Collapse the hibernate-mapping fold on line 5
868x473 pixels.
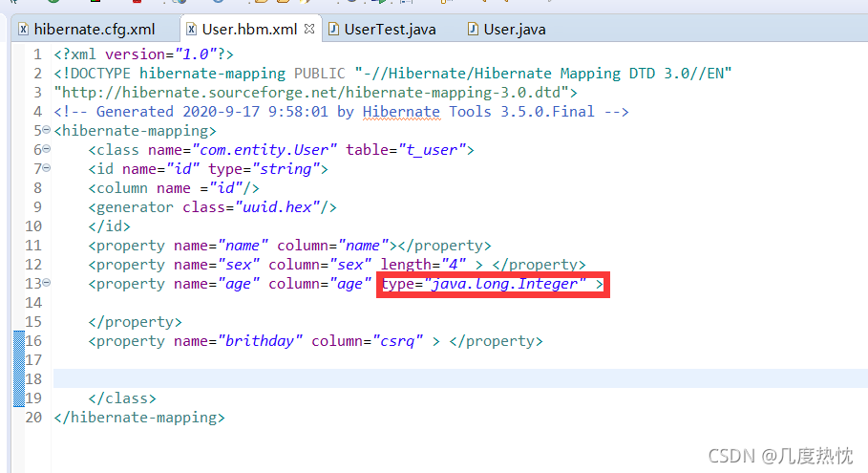pos(47,130)
